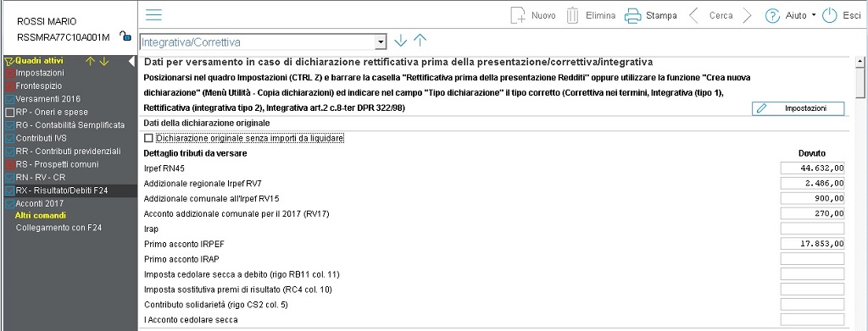Click the Esci power icon

click(x=829, y=15)
